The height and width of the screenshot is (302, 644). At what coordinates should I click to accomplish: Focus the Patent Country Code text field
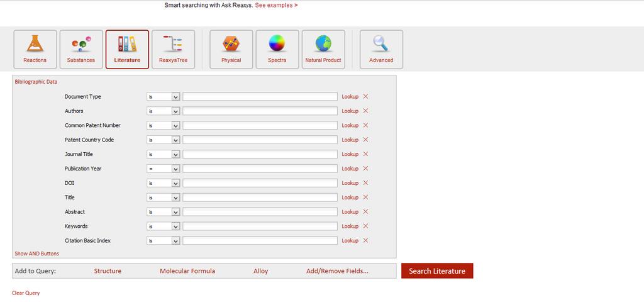260,140
